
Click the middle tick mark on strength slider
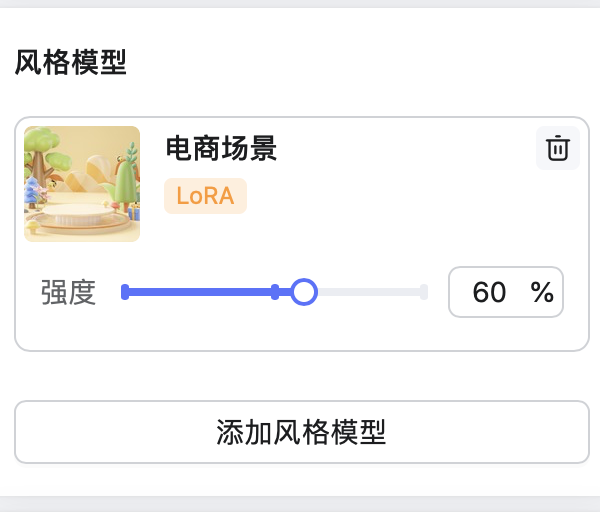point(275,292)
